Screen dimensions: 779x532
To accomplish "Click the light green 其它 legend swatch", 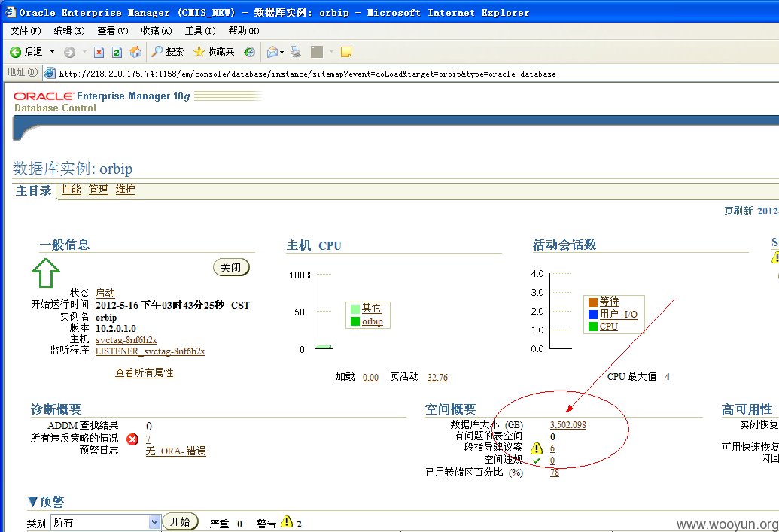I will coord(355,309).
